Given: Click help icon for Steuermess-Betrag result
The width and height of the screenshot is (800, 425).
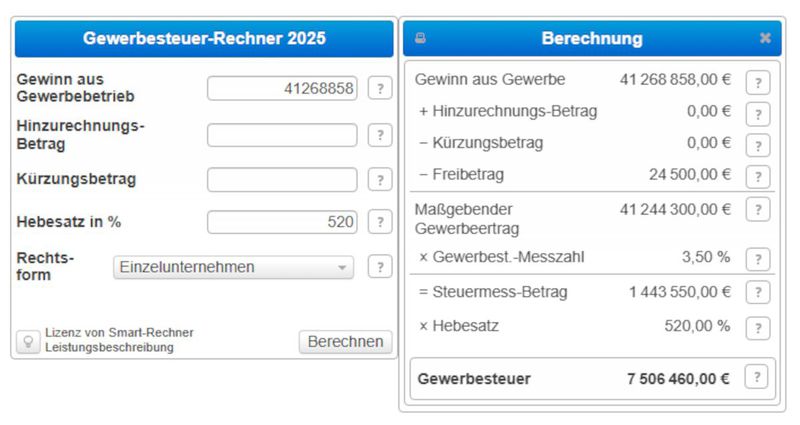Looking at the screenshot, I should [x=758, y=293].
